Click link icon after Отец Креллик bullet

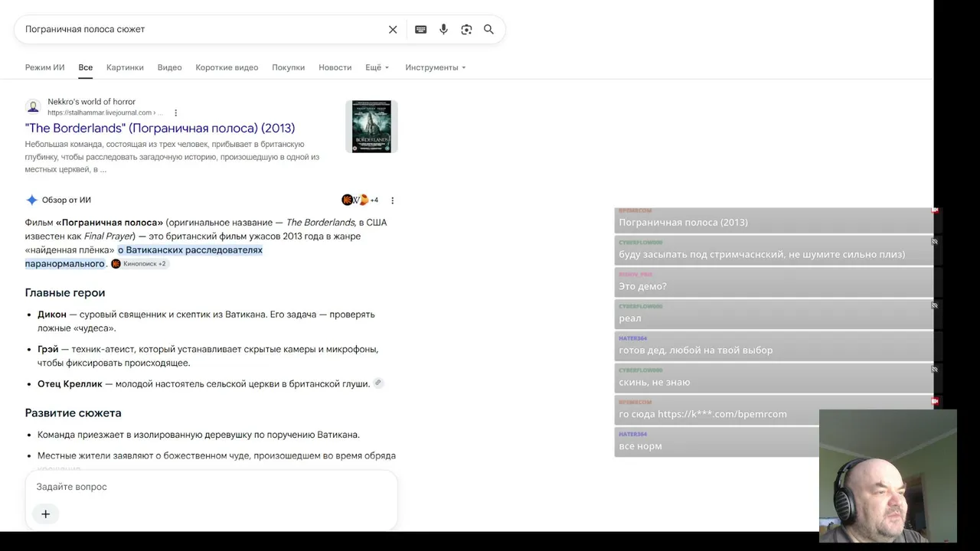[378, 383]
